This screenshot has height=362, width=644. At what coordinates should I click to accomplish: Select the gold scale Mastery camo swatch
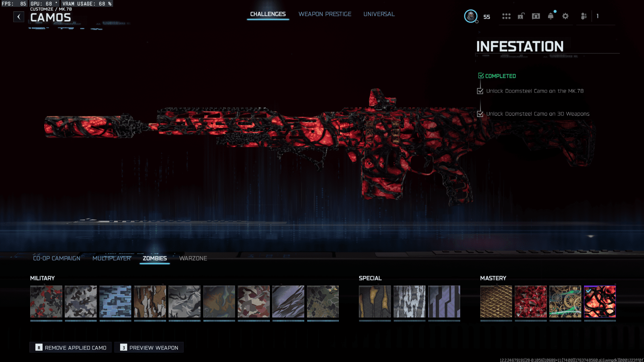[496, 301]
